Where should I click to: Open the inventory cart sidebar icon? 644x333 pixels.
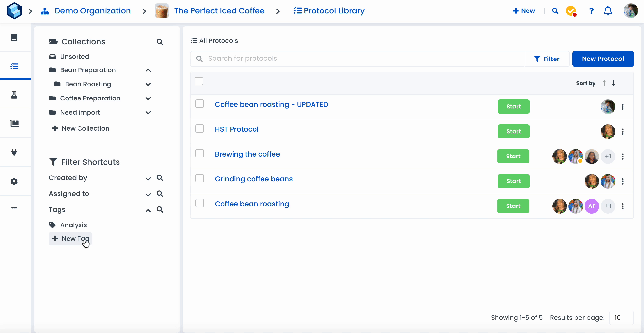(14, 124)
